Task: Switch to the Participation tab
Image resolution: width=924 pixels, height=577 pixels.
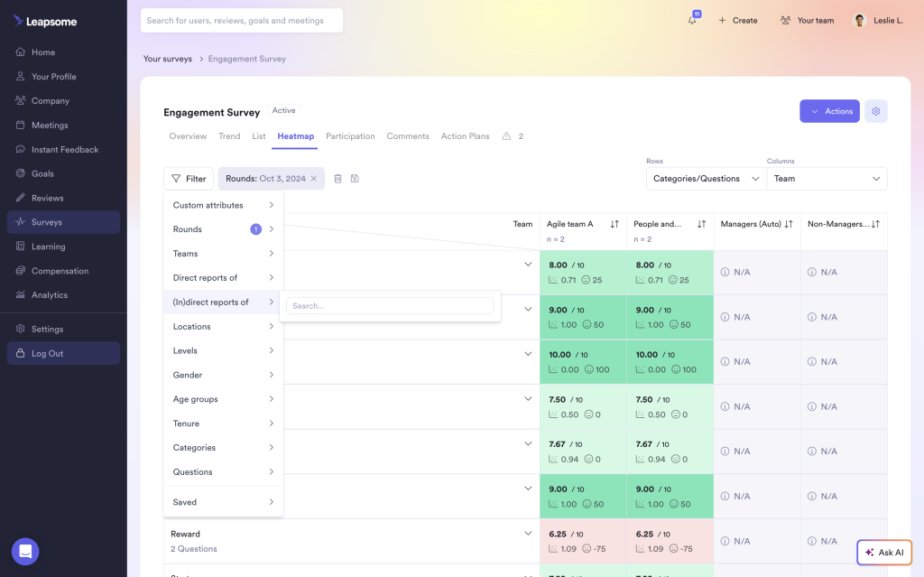Action: (350, 136)
